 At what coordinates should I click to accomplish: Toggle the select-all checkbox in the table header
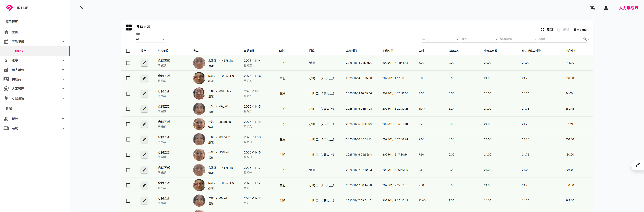pyautogui.click(x=128, y=51)
